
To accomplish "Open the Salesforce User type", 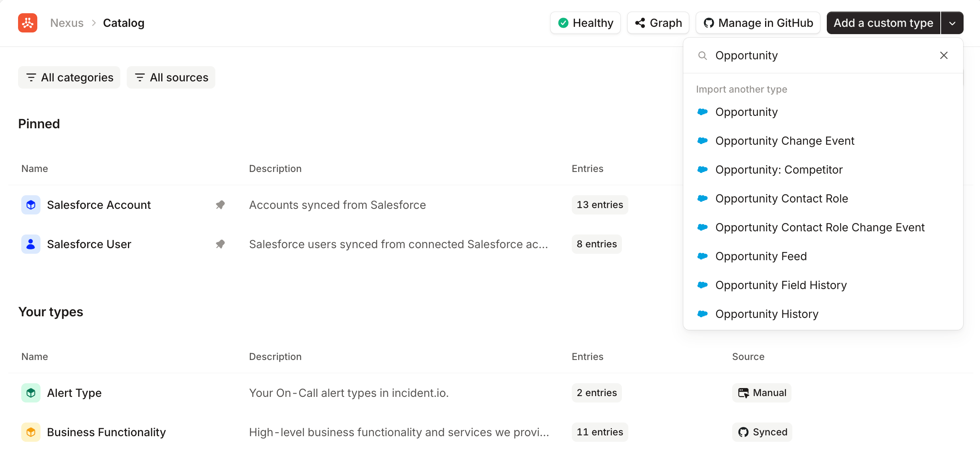I will [89, 244].
